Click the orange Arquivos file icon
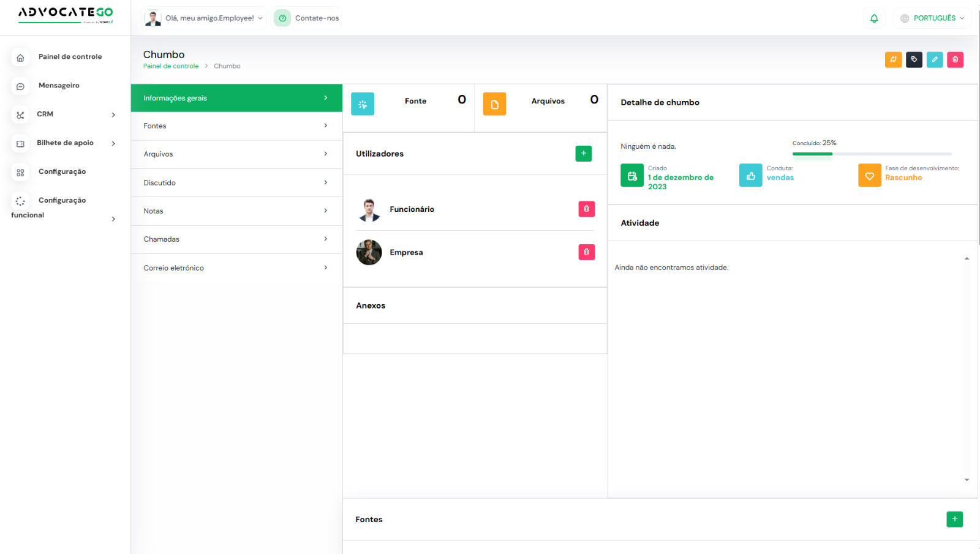The image size is (980, 554). 494,104
